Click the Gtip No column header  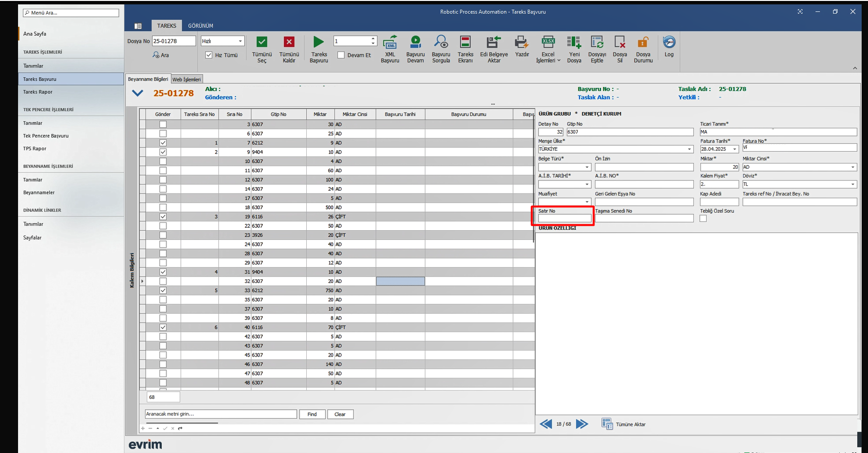(278, 114)
